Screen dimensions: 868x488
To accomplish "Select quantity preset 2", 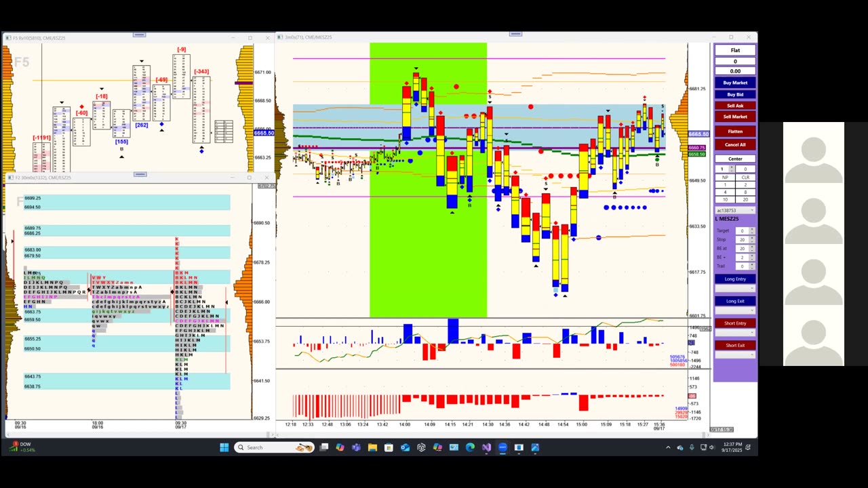I will tap(745, 184).
